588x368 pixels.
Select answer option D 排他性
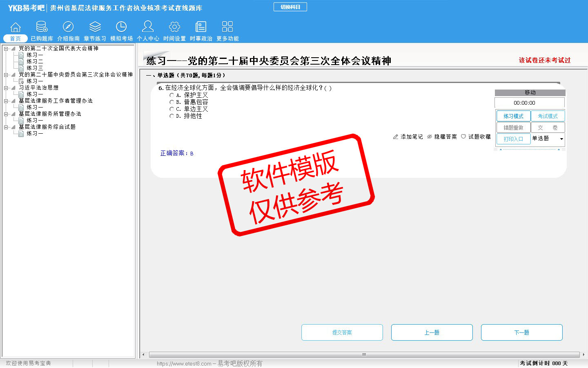coord(171,116)
